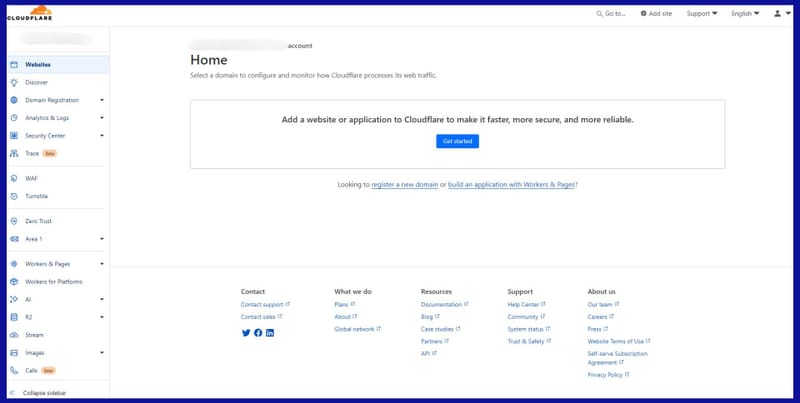Click the WAF shield icon in sidebar
This screenshot has height=403, width=800.
[14, 178]
